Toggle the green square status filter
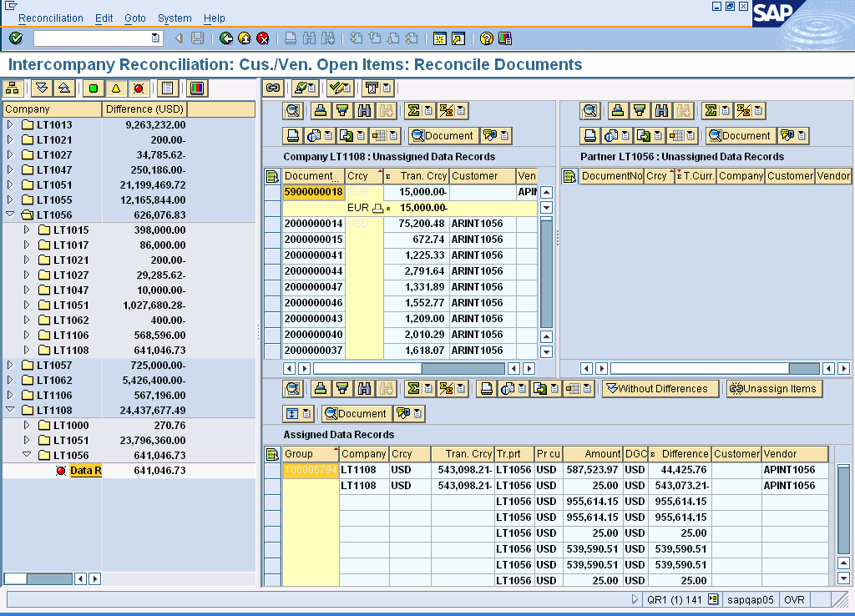The image size is (855, 616). coord(94,88)
